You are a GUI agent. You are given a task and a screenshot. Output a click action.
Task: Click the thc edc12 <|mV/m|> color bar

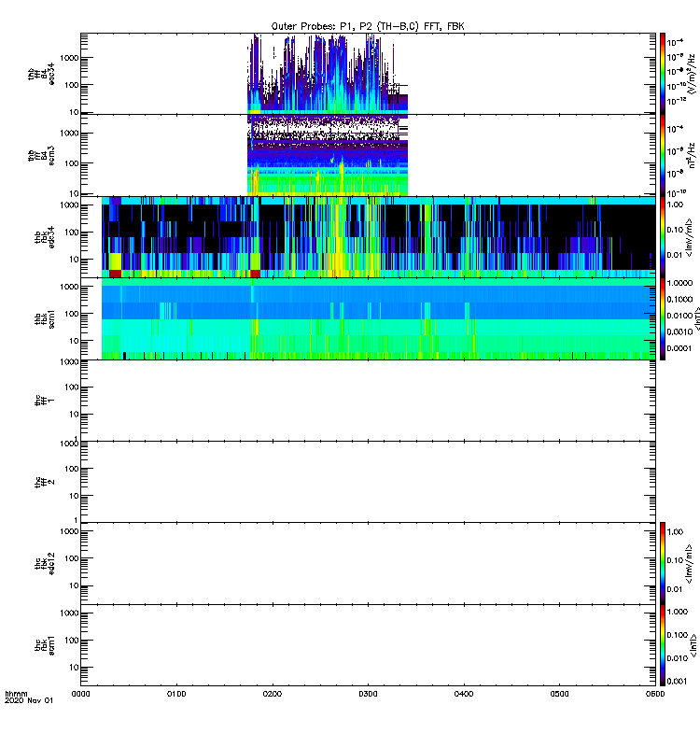663,563
